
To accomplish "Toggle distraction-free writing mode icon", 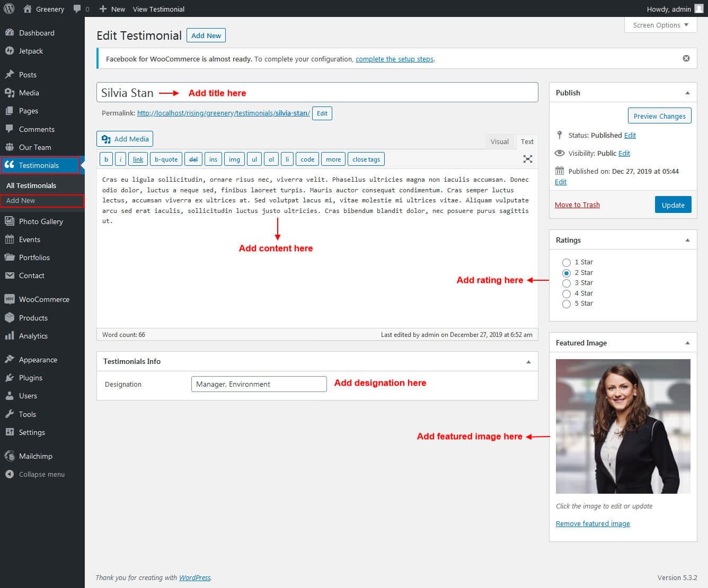I will [x=527, y=159].
